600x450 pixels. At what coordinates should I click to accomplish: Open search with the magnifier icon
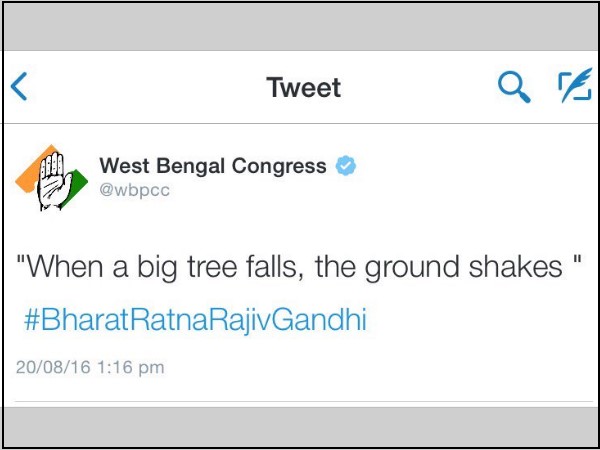click(x=514, y=87)
